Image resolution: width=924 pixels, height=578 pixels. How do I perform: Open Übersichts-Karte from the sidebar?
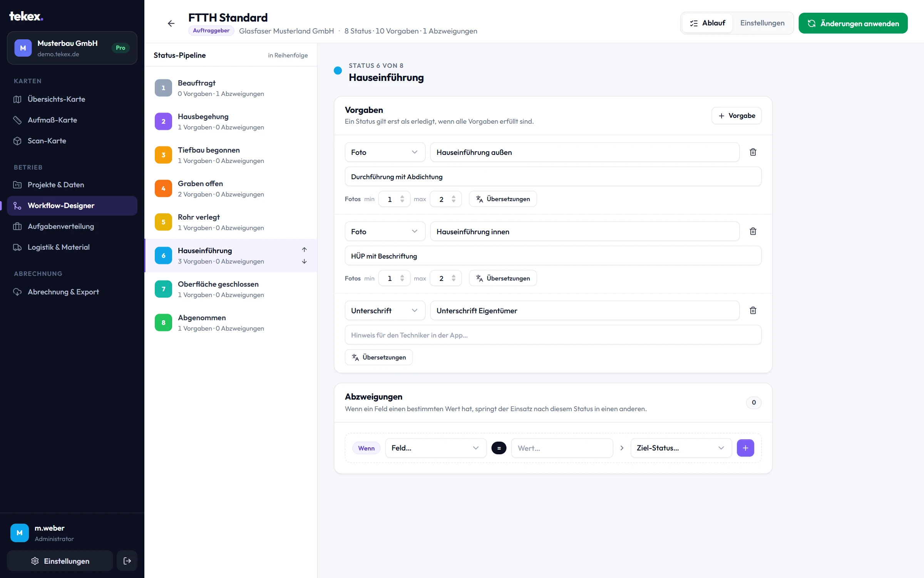pos(72,99)
